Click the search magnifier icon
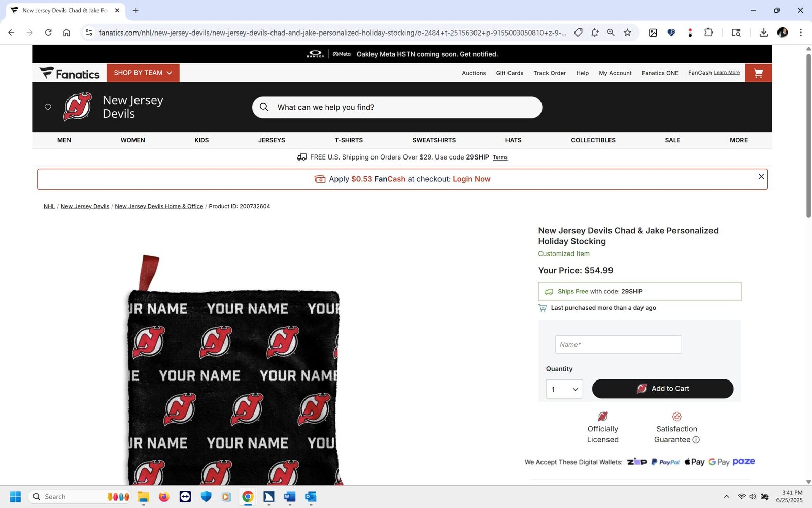 (264, 107)
